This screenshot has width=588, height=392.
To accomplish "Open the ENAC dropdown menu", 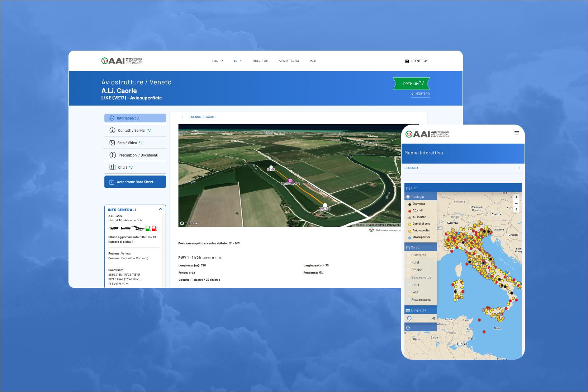I will (x=217, y=61).
